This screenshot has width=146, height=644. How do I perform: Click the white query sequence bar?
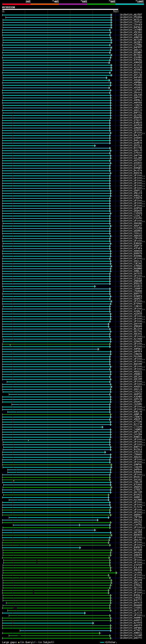click(x=60, y=9)
